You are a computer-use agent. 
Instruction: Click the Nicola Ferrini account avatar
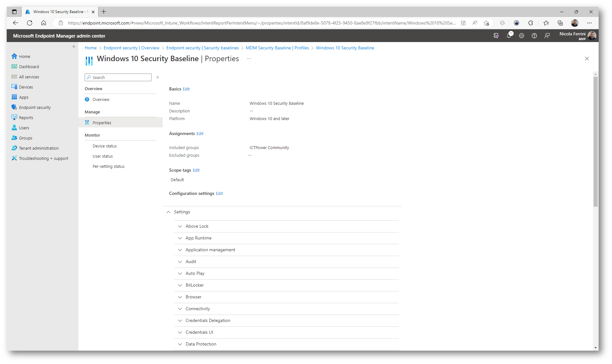point(592,36)
